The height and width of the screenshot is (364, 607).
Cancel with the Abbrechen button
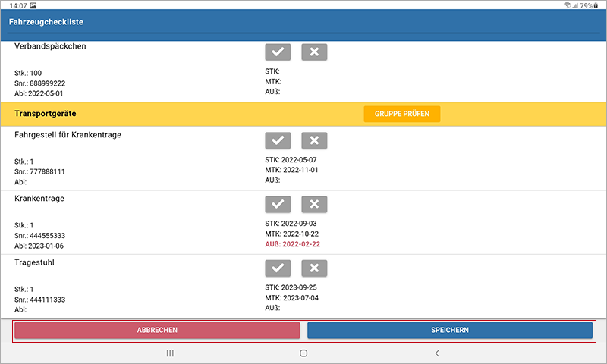click(x=157, y=331)
